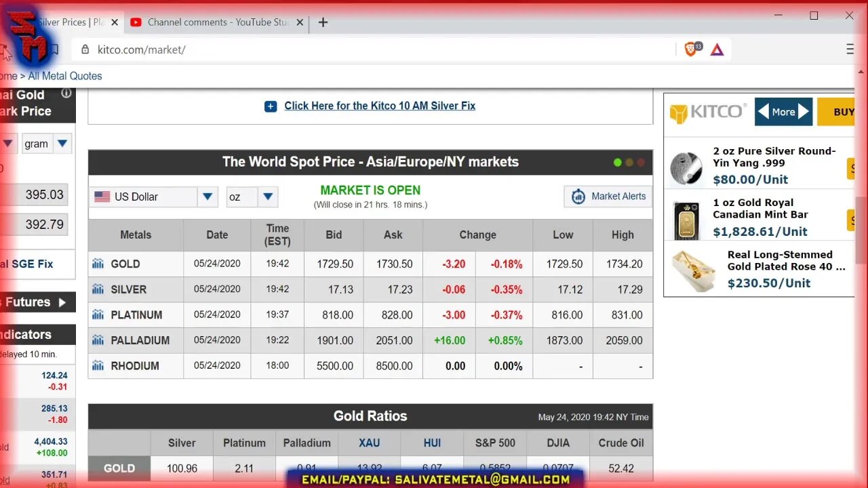Click the Market Alerts clock icon
868x488 pixels.
pyautogui.click(x=578, y=197)
